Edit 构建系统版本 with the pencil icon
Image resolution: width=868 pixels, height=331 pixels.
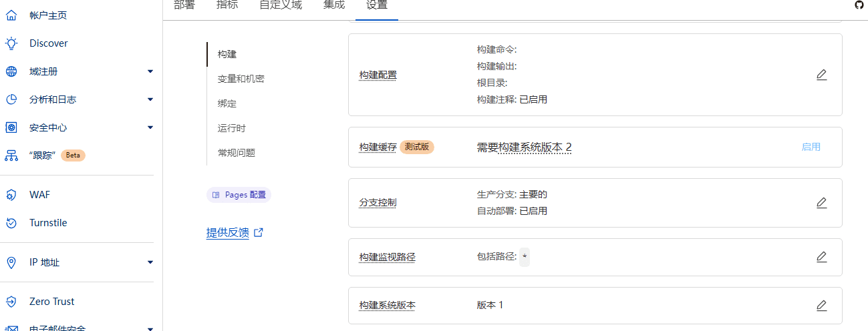[x=821, y=306]
